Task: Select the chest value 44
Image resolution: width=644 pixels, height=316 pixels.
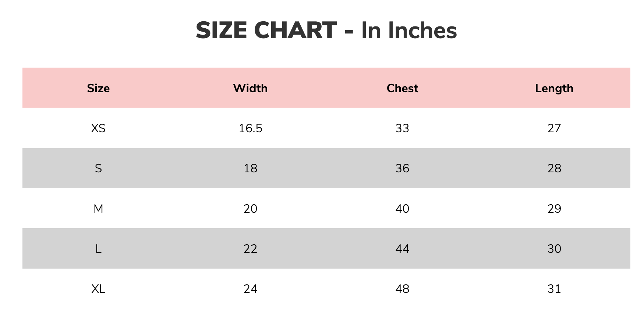Action: click(x=402, y=249)
